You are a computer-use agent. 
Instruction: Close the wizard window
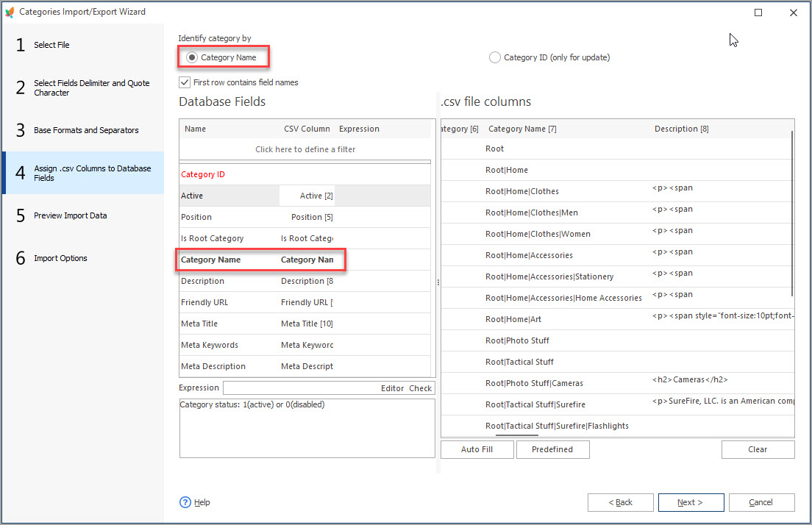coord(794,12)
